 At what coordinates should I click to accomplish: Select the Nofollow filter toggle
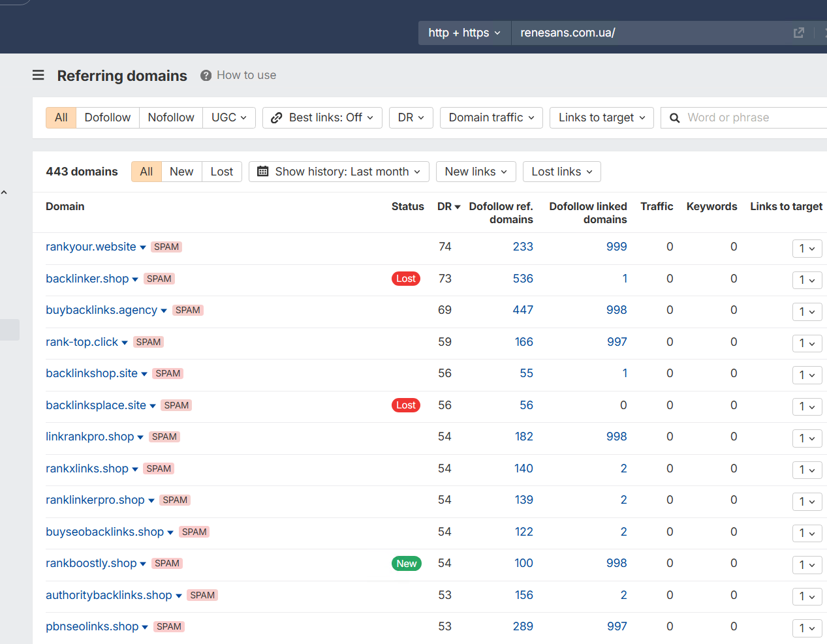click(x=171, y=117)
